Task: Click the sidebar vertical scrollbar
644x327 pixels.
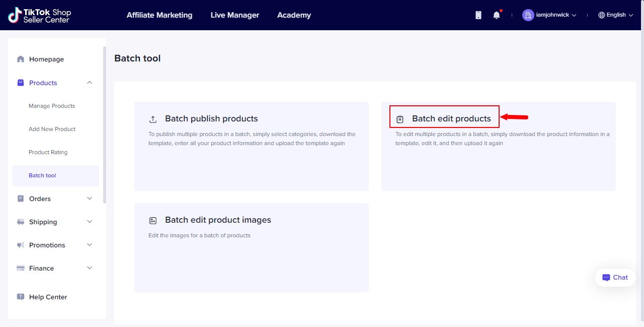Action: (x=105, y=125)
